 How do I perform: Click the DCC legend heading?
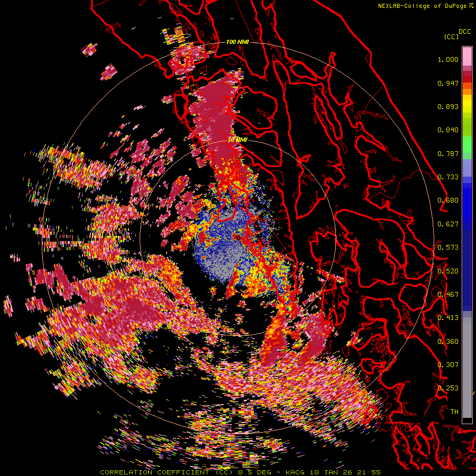click(x=464, y=31)
